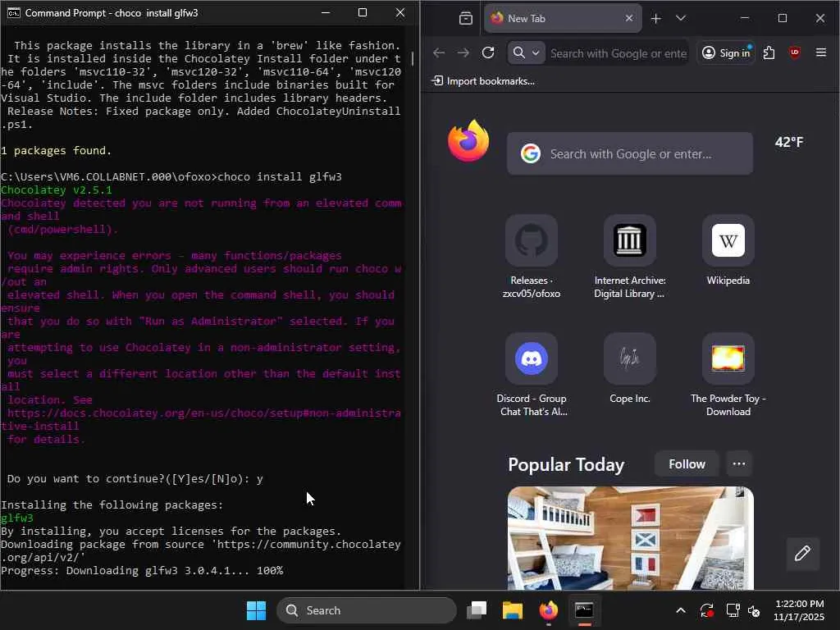
Task: Open Firefox application hamburger menu
Action: [820, 52]
